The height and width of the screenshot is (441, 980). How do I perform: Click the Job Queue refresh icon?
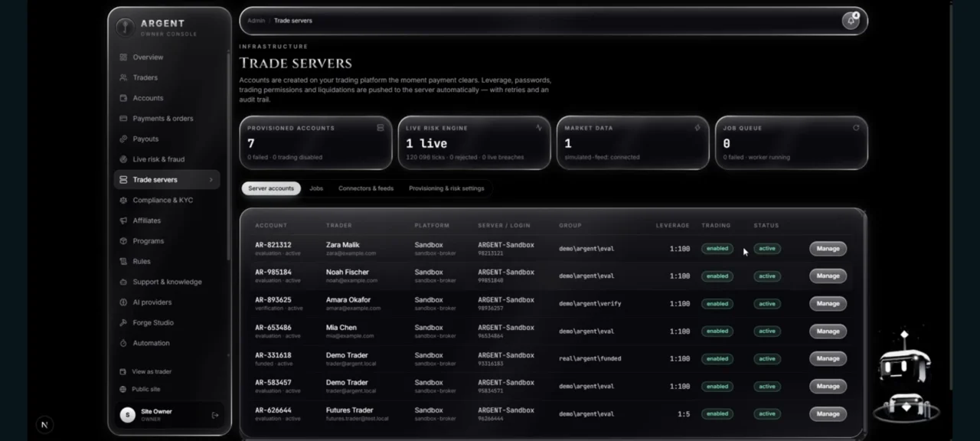coord(856,128)
